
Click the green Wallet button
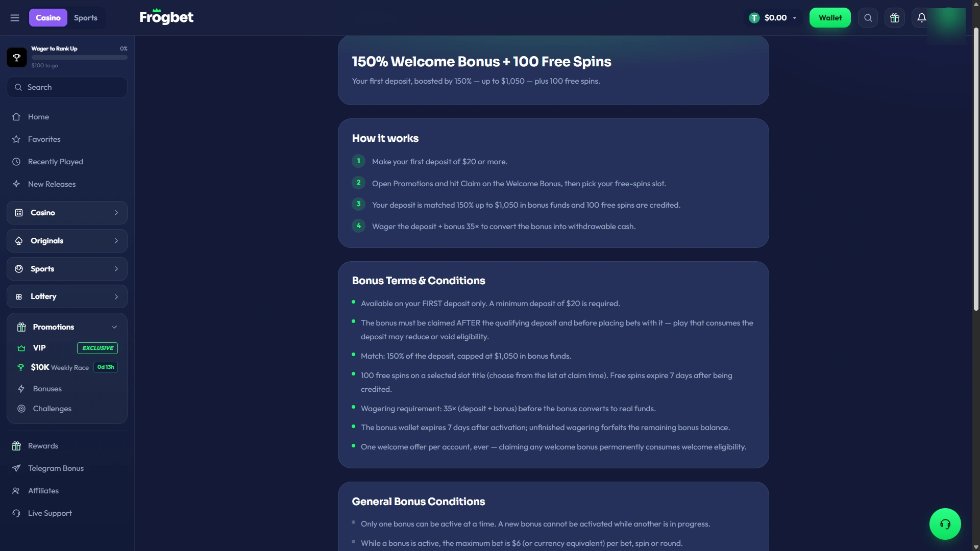[830, 18]
